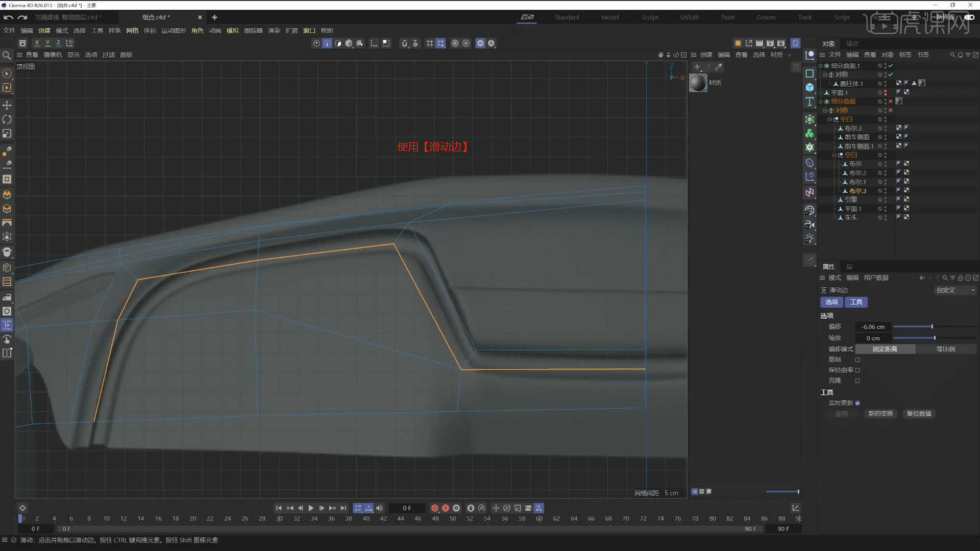Click the material sphere thumbnail
The image size is (980, 551).
point(698,83)
